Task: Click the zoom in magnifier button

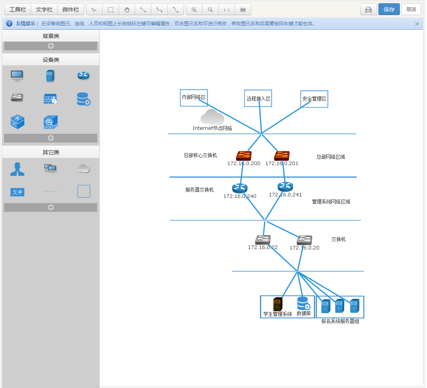Action: point(194,10)
